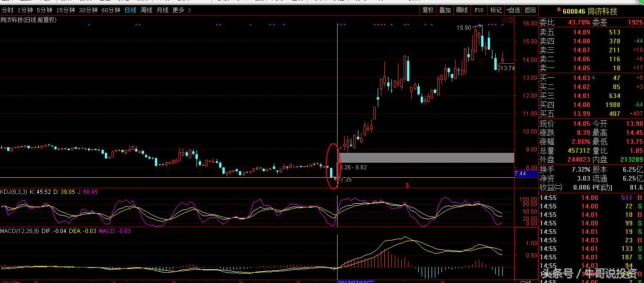Click the stock name 600846 同济科技 header
This screenshot has width=644, height=283.
click(590, 11)
